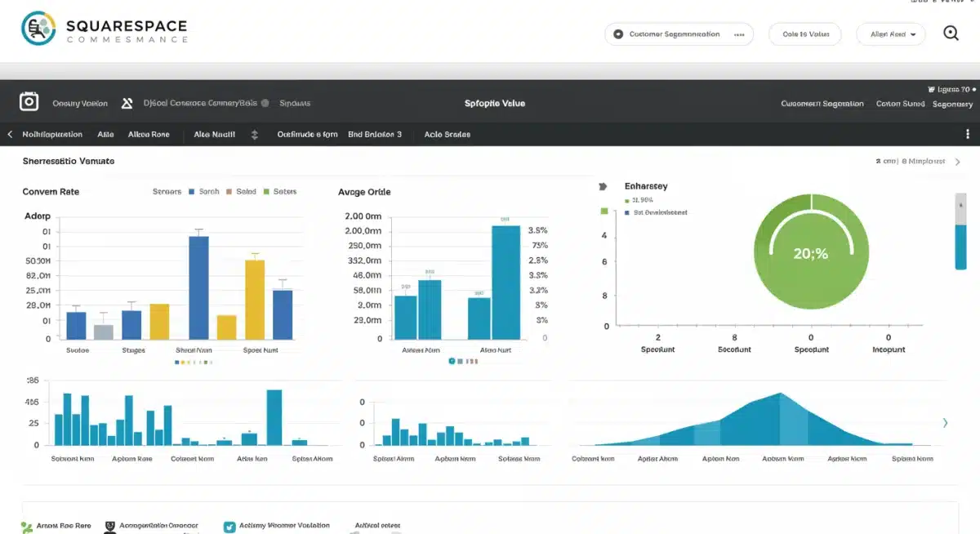
Task: Open the three-dot overflow menu on the toolbar
Action: click(969, 133)
